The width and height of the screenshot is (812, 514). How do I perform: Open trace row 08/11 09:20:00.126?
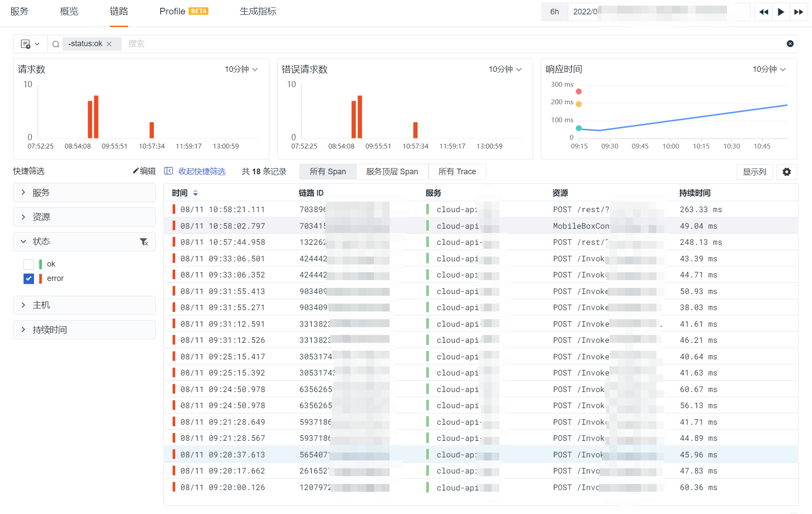(x=481, y=487)
